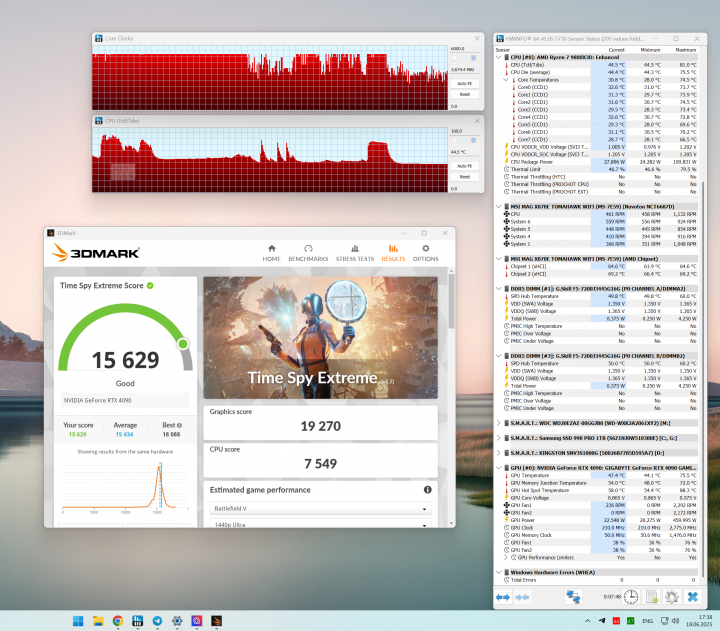
Task: Click HWiNFO clock reset timer icon
Action: (x=631, y=597)
